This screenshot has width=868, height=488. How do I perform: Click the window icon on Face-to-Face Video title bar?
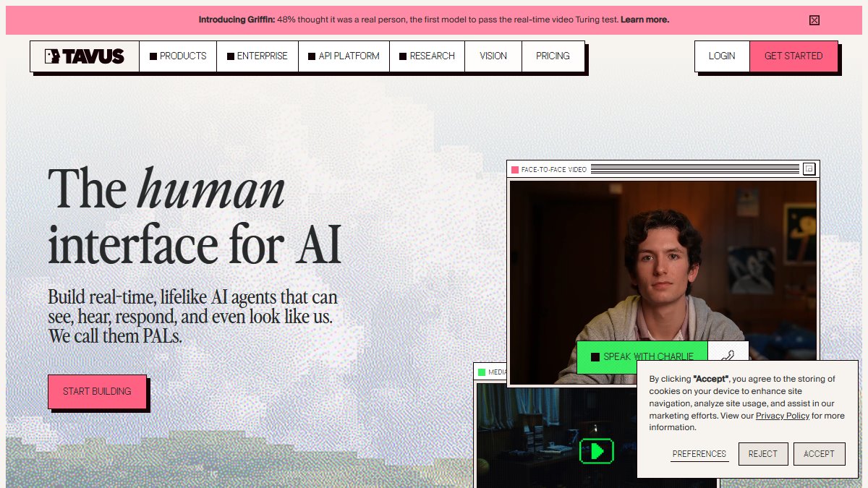click(x=809, y=169)
